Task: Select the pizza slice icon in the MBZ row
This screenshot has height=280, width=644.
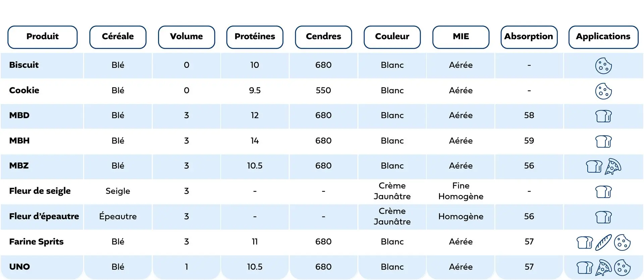Action: [613, 167]
